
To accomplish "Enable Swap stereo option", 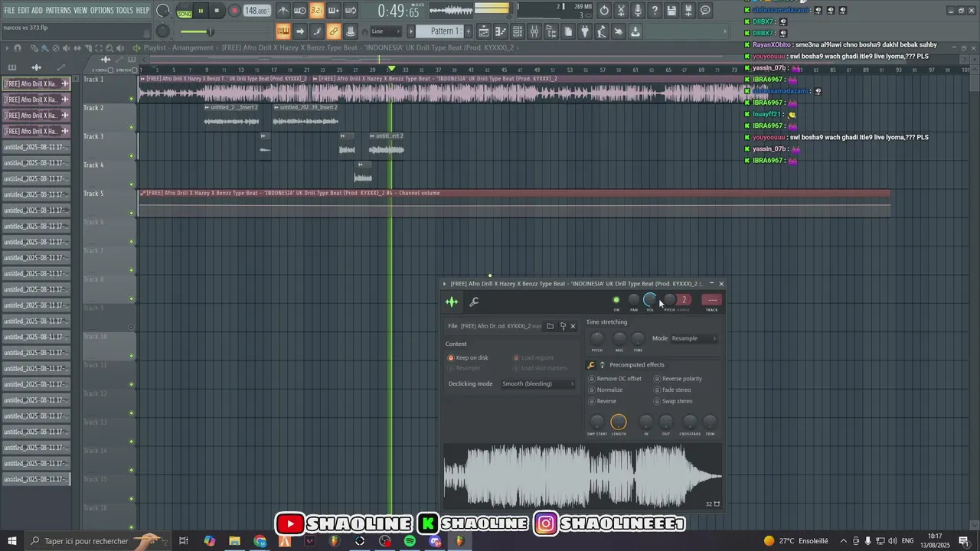I will pos(673,401).
